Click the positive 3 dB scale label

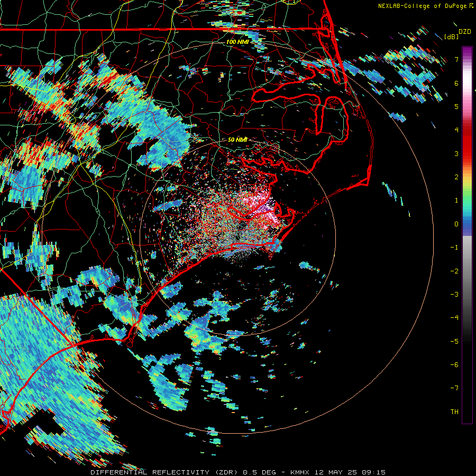point(456,153)
